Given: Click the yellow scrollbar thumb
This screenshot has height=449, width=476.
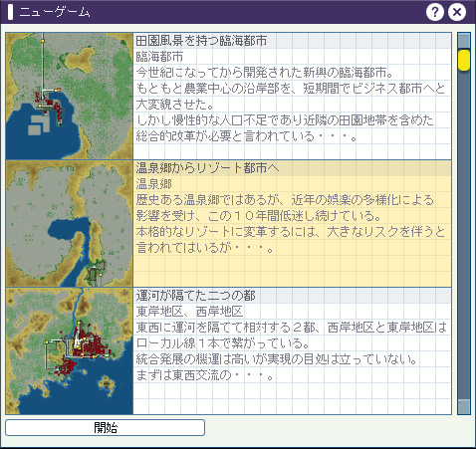Looking at the screenshot, I should pos(464,60).
